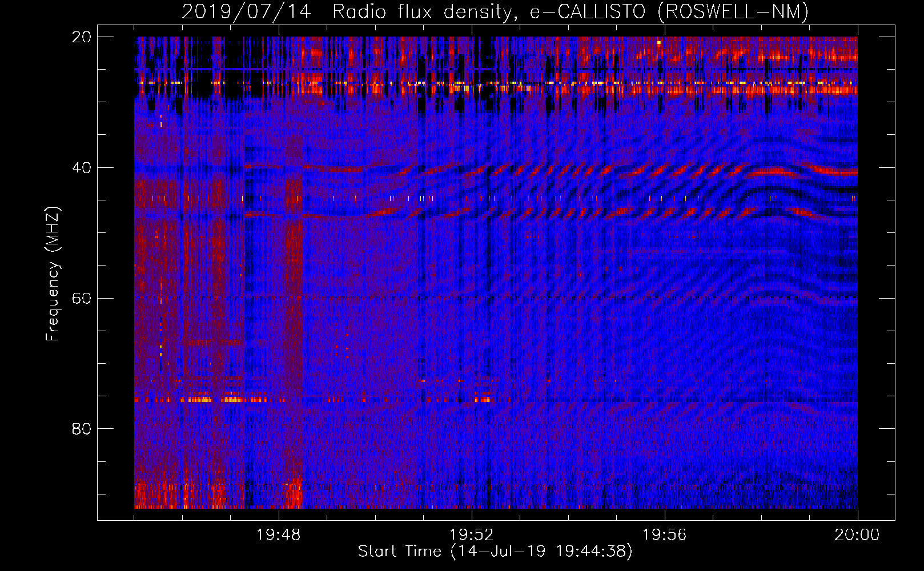The width and height of the screenshot is (924, 571).
Task: Click the y-axis tick label '60'
Action: click(x=82, y=298)
